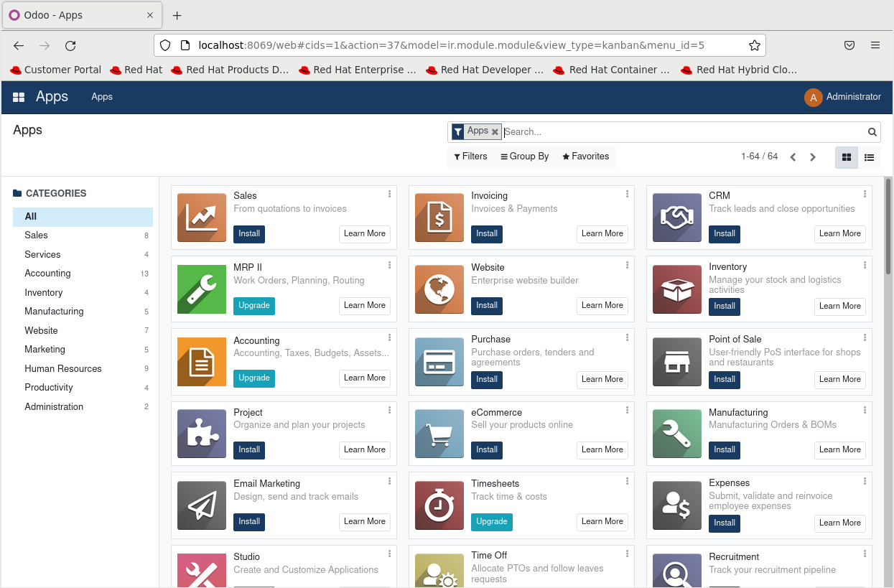This screenshot has width=894, height=588.
Task: Select the Sales category
Action: pyautogui.click(x=83, y=235)
